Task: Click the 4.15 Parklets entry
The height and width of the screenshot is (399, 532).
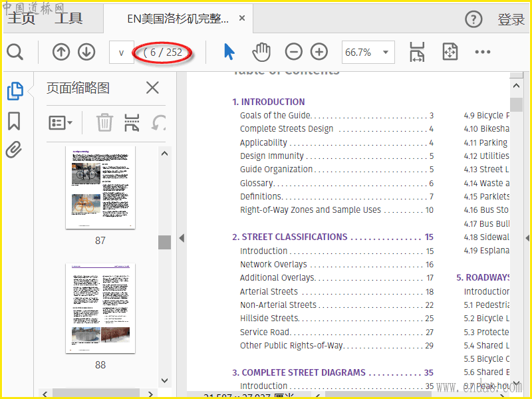Action: [487, 196]
